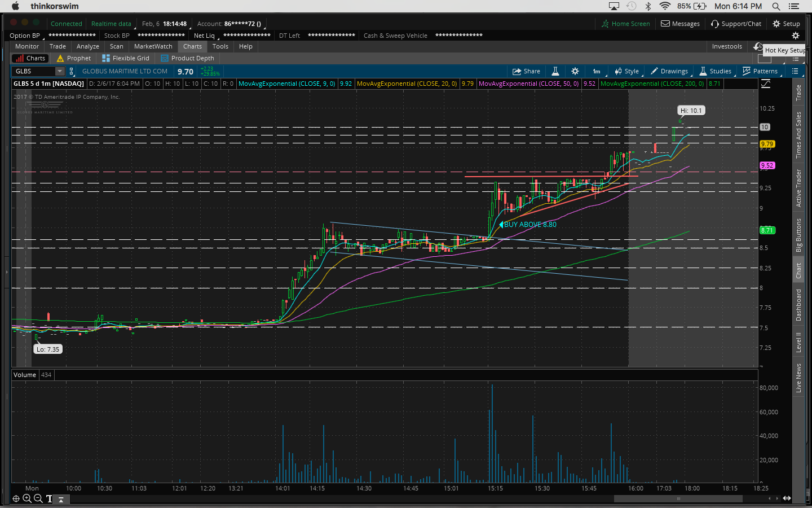Image resolution: width=812 pixels, height=508 pixels.
Task: Open the Setup gear in top bar
Action: pos(786,24)
